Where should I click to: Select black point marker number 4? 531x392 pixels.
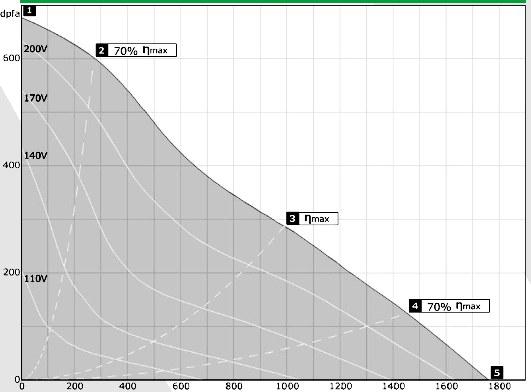415,306
